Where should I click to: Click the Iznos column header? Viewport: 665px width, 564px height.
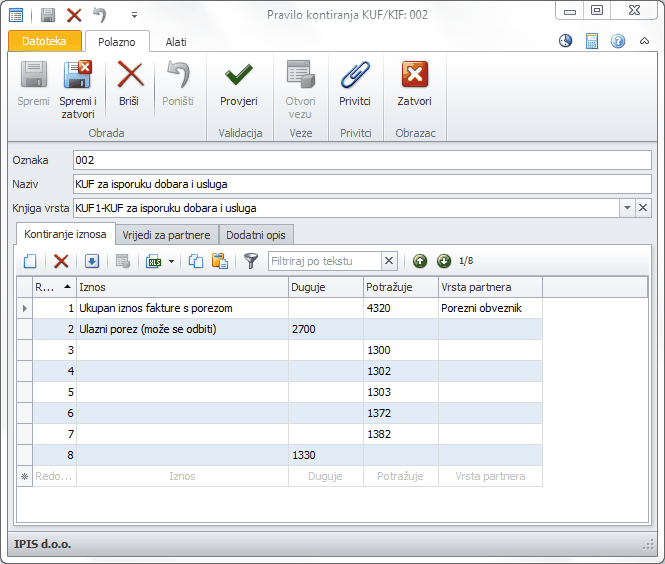pos(182,287)
